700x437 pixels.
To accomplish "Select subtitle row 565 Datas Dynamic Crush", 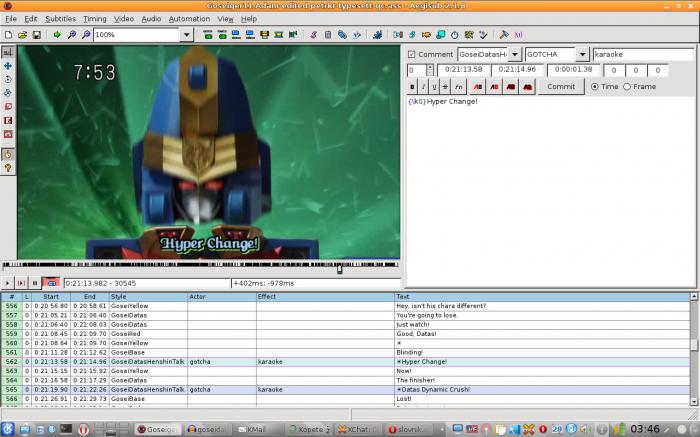I will pos(346,389).
